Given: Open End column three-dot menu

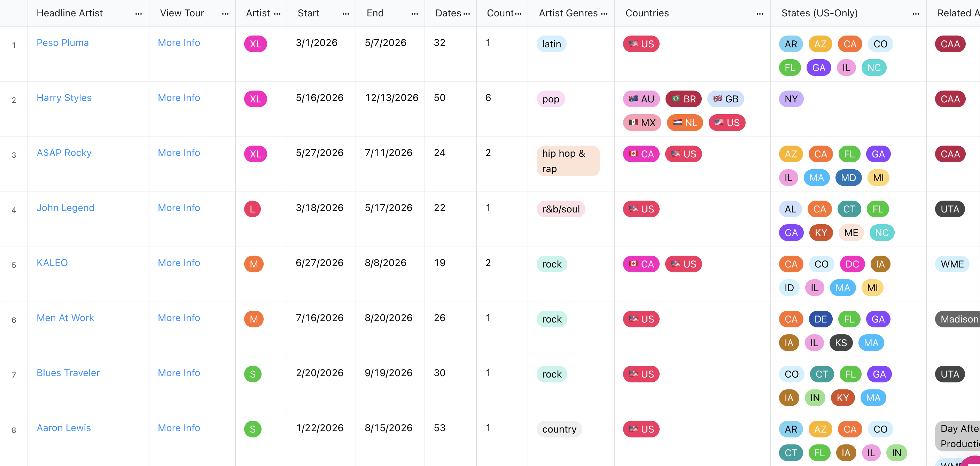Looking at the screenshot, I should [x=415, y=14].
